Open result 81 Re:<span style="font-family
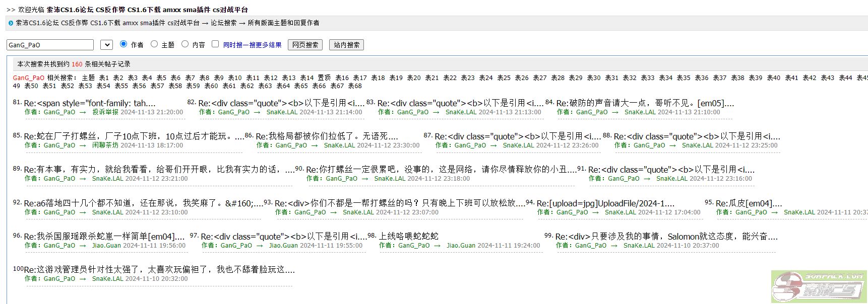Image resolution: width=868 pixels, height=304 pixels. click(x=90, y=103)
